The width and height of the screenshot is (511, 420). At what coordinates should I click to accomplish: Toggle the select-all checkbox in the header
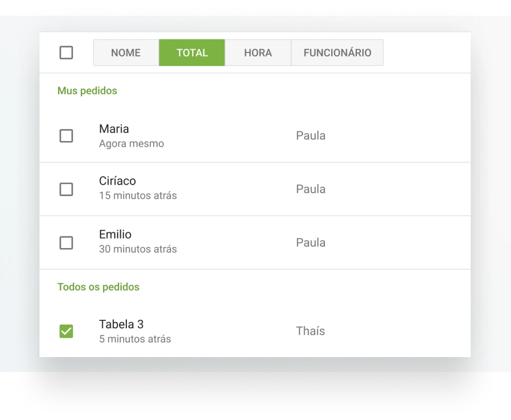click(x=66, y=52)
